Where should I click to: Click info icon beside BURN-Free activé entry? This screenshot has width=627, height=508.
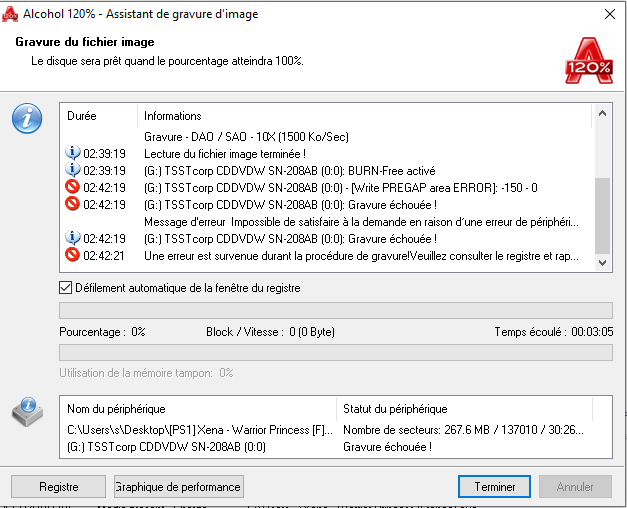coord(72,170)
